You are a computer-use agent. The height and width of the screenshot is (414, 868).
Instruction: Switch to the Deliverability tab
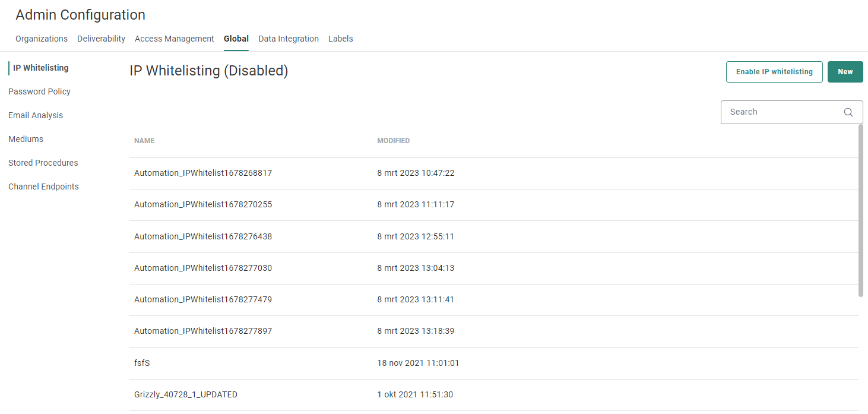click(101, 39)
